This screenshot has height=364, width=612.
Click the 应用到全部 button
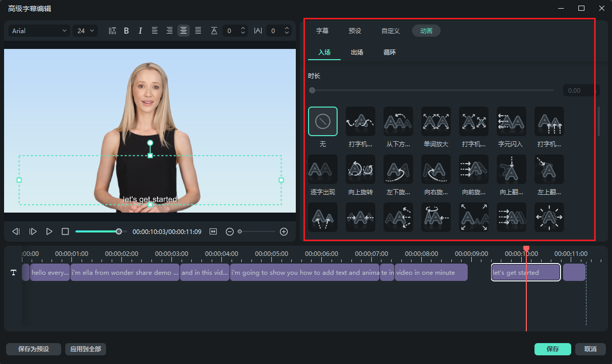pyautogui.click(x=86, y=349)
